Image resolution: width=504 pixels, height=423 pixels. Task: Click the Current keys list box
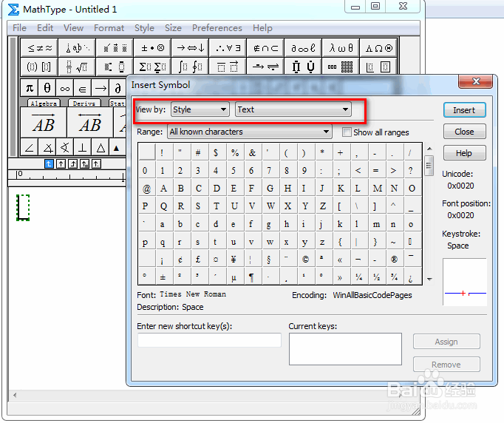tap(345, 349)
